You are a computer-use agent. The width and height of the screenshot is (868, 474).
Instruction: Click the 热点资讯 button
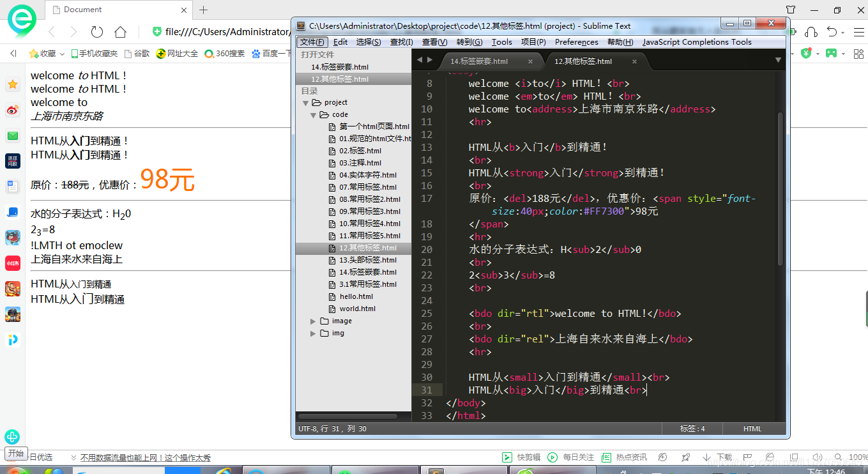(x=624, y=457)
